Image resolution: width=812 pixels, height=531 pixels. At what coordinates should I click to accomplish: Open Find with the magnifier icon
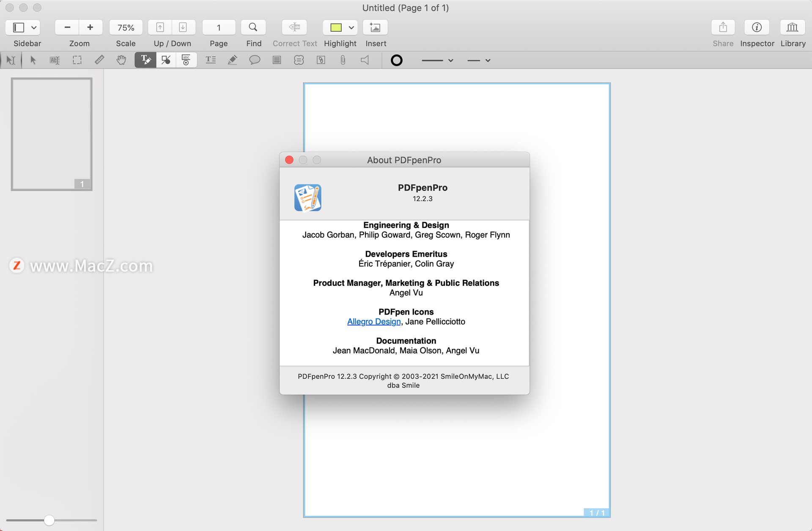(253, 27)
